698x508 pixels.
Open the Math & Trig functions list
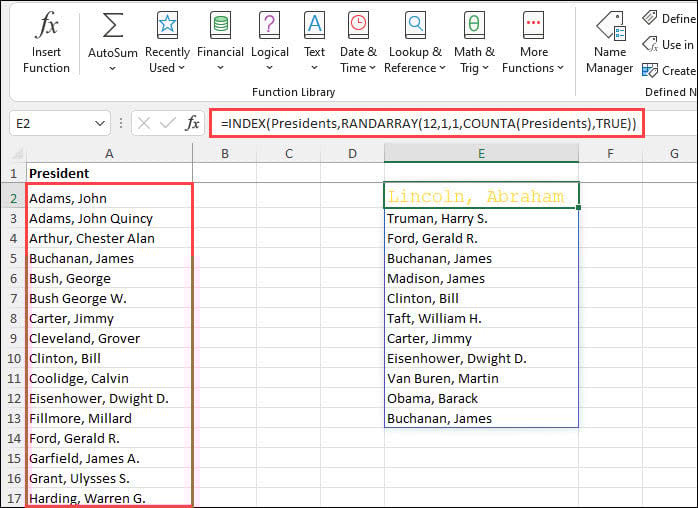point(474,42)
